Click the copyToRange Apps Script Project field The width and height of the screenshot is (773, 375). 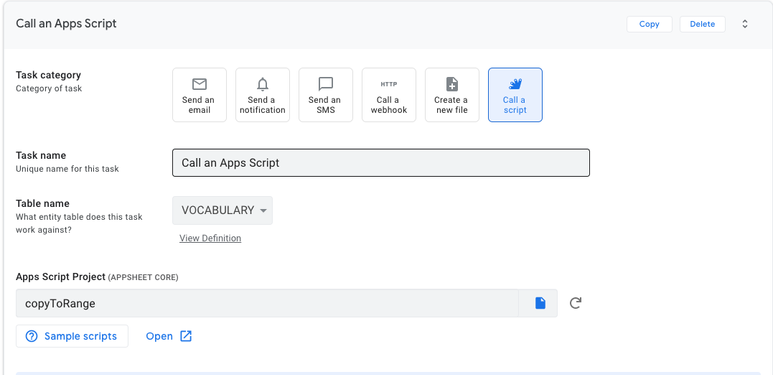pos(267,303)
